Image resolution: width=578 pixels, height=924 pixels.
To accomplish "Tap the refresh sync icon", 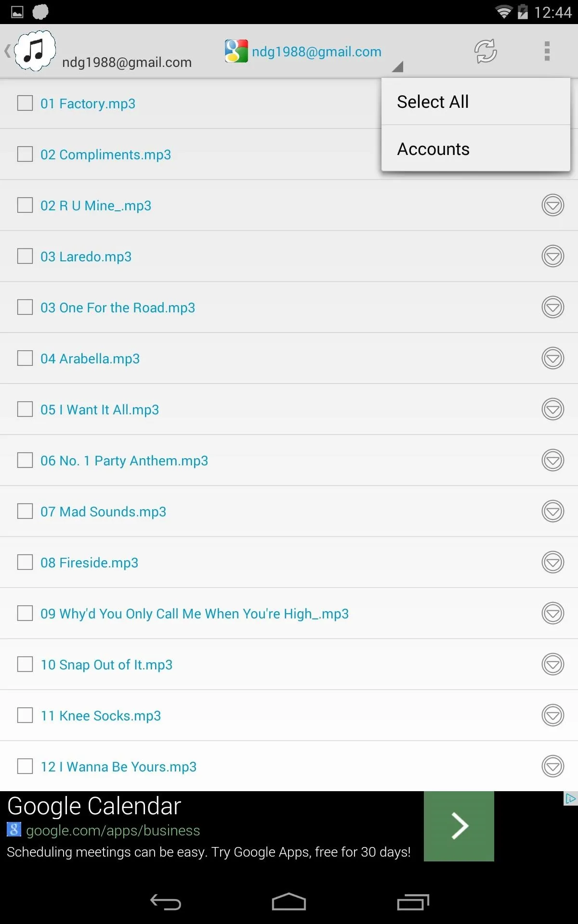I will 486,51.
